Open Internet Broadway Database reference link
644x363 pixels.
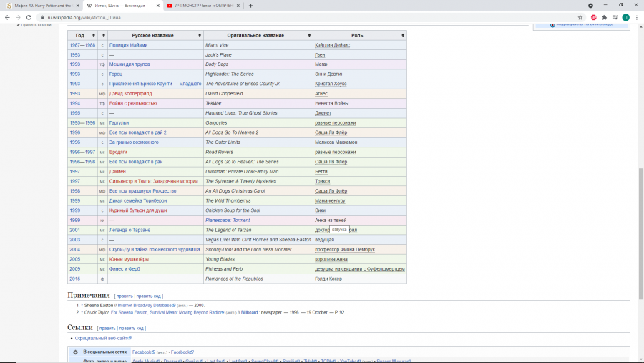coord(146,306)
